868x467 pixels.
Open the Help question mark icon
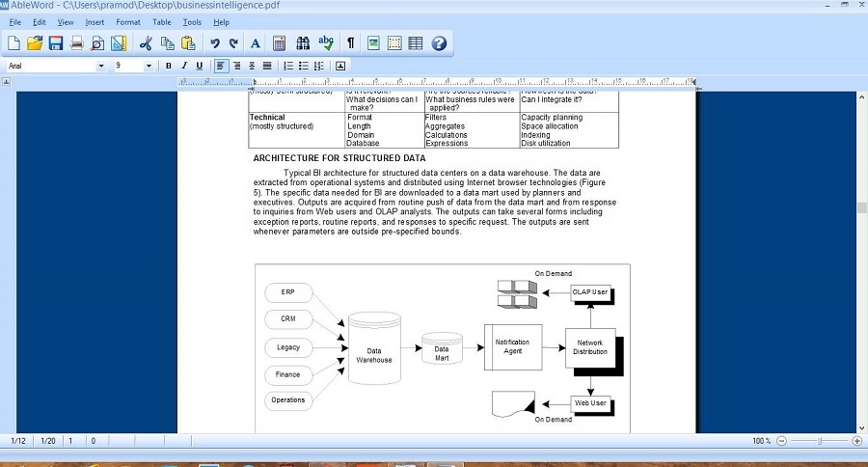pos(439,43)
